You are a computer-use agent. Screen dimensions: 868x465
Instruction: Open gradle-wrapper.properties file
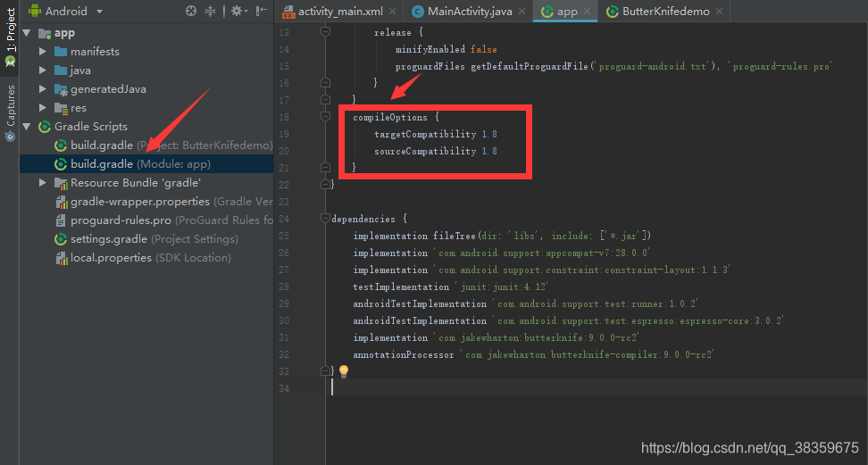coord(146,202)
